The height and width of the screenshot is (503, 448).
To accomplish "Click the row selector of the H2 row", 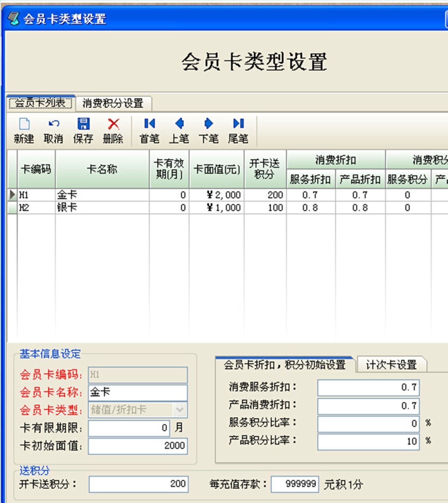I will 12,207.
